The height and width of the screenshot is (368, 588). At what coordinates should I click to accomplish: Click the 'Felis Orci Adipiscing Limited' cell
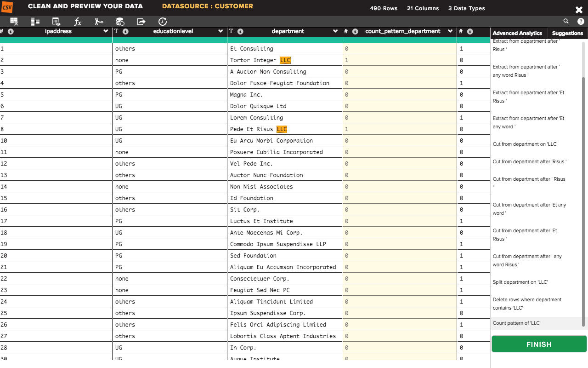pyautogui.click(x=285, y=325)
